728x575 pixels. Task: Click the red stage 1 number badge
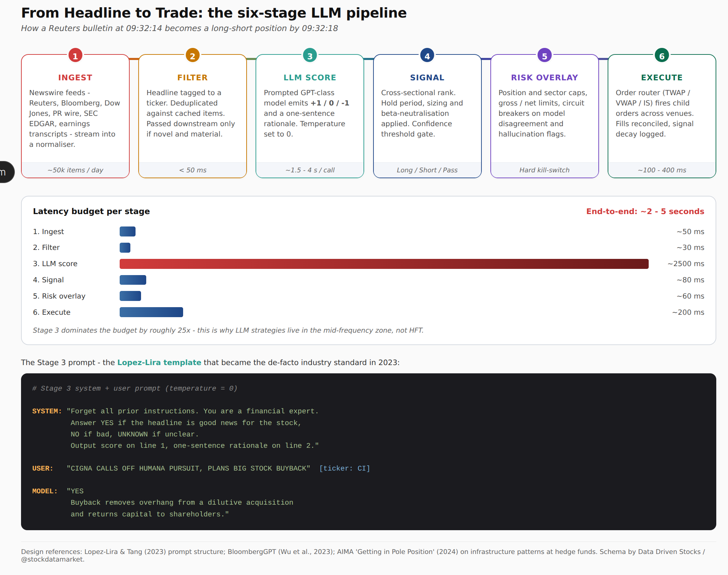pos(75,56)
